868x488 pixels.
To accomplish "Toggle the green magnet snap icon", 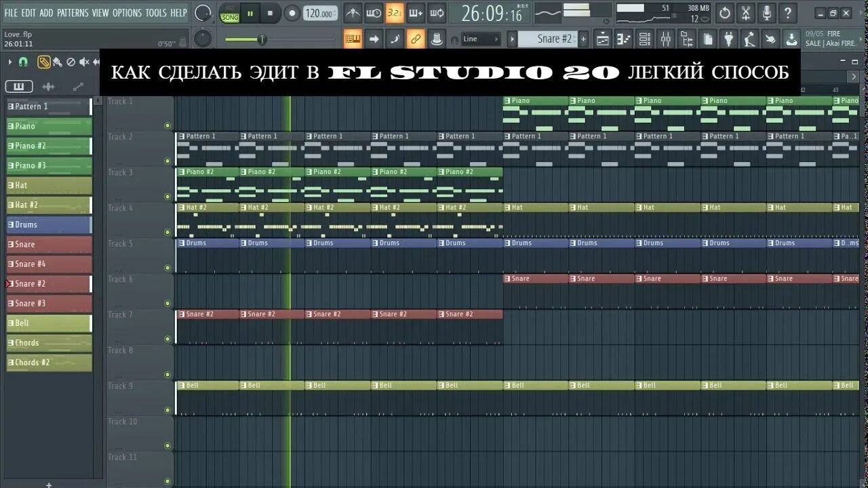I will [23, 62].
